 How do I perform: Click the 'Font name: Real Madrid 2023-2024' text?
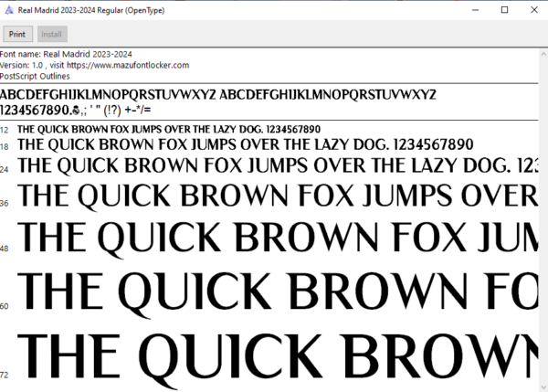(66, 54)
